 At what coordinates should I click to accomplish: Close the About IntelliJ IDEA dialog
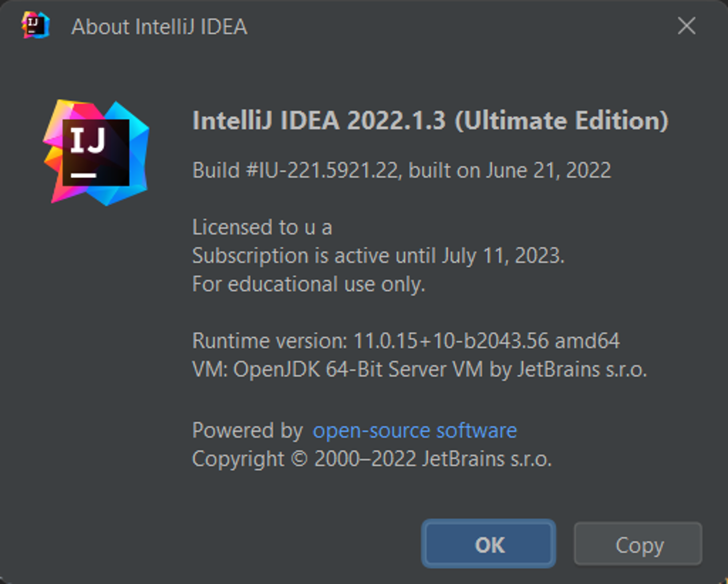point(687,26)
